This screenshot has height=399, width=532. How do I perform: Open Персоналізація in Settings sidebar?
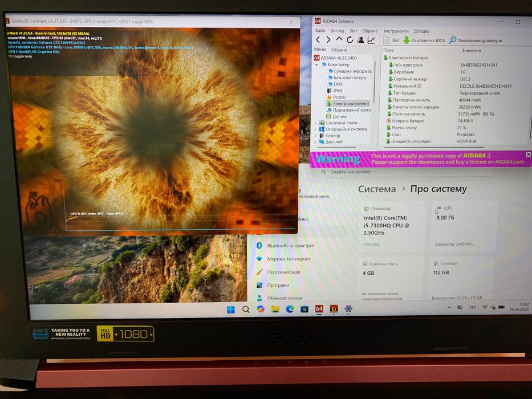point(278,272)
